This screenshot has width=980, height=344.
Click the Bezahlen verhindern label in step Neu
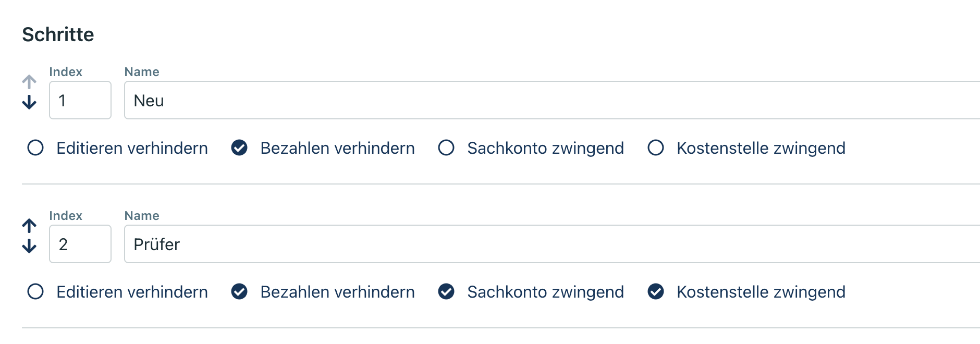click(337, 148)
